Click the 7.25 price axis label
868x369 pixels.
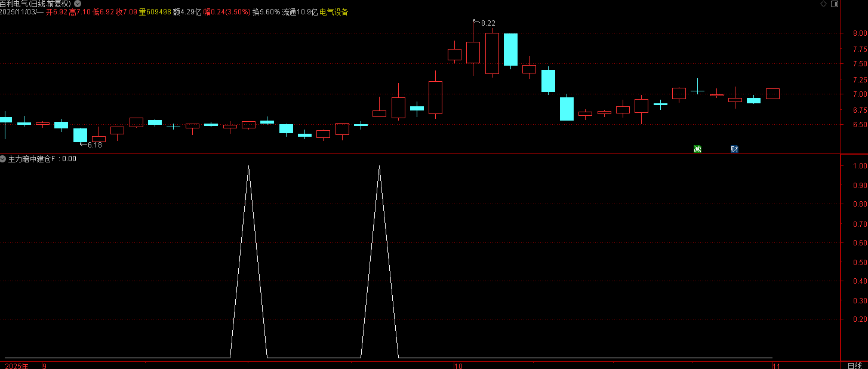[x=860, y=79]
